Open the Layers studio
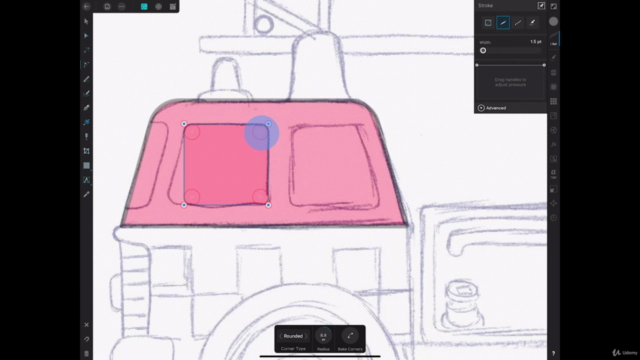Viewport: 640px width, 360px height. (553, 73)
